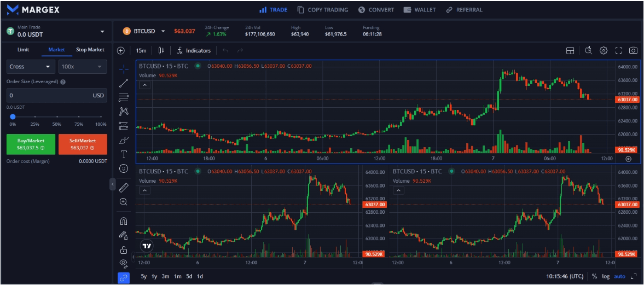644x285 pixels.
Task: Toggle hide all drawings eye icon
Action: 124,263
